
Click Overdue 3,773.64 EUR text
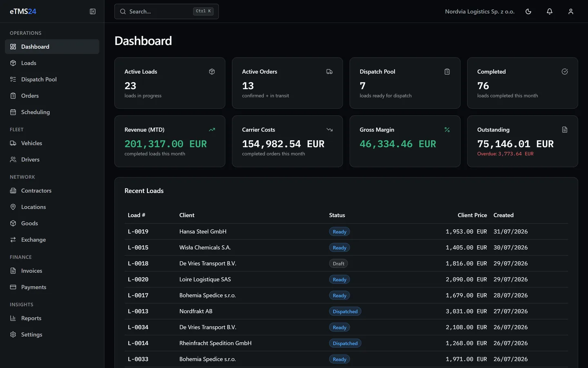point(506,154)
